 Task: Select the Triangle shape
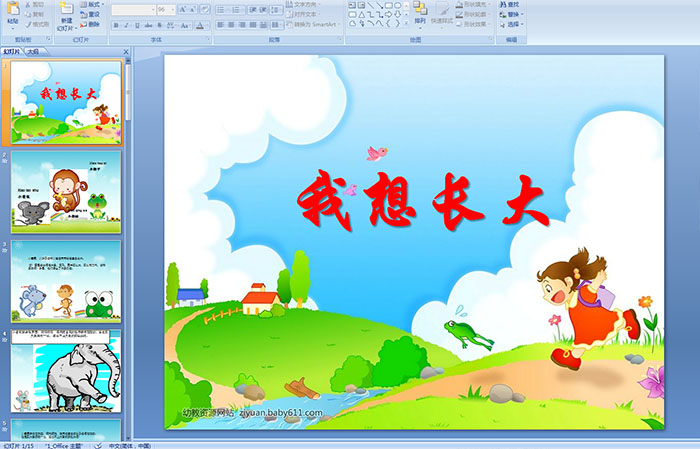coord(361,15)
